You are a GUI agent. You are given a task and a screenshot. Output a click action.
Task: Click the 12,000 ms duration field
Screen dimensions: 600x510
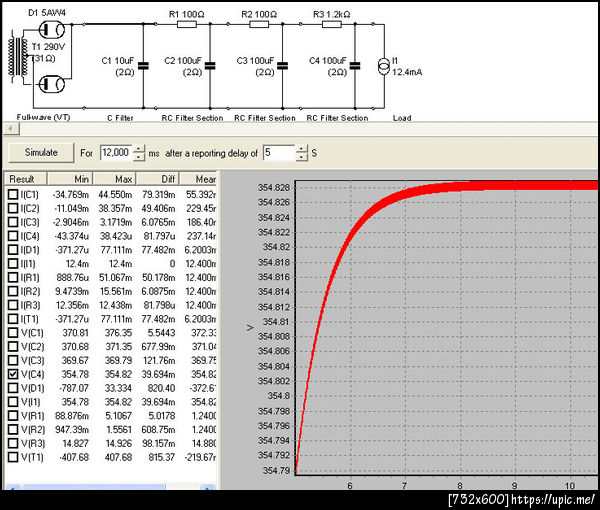pyautogui.click(x=116, y=153)
